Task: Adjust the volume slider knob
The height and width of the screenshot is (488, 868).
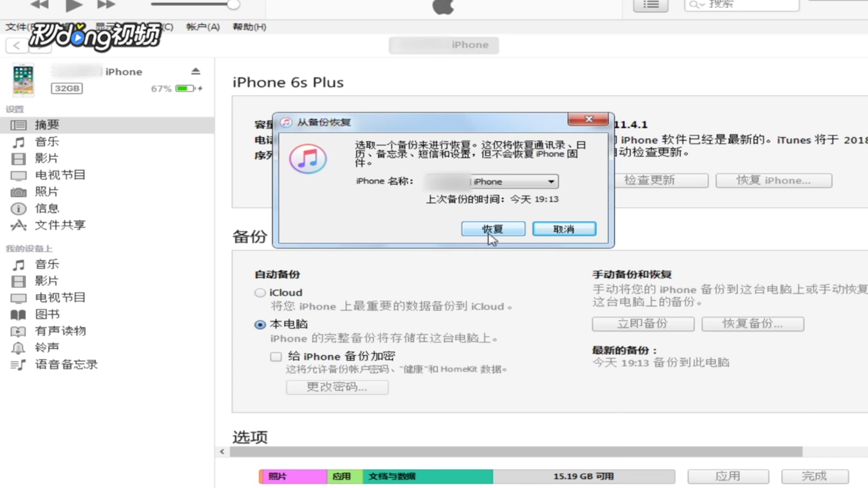Action: pos(233,4)
